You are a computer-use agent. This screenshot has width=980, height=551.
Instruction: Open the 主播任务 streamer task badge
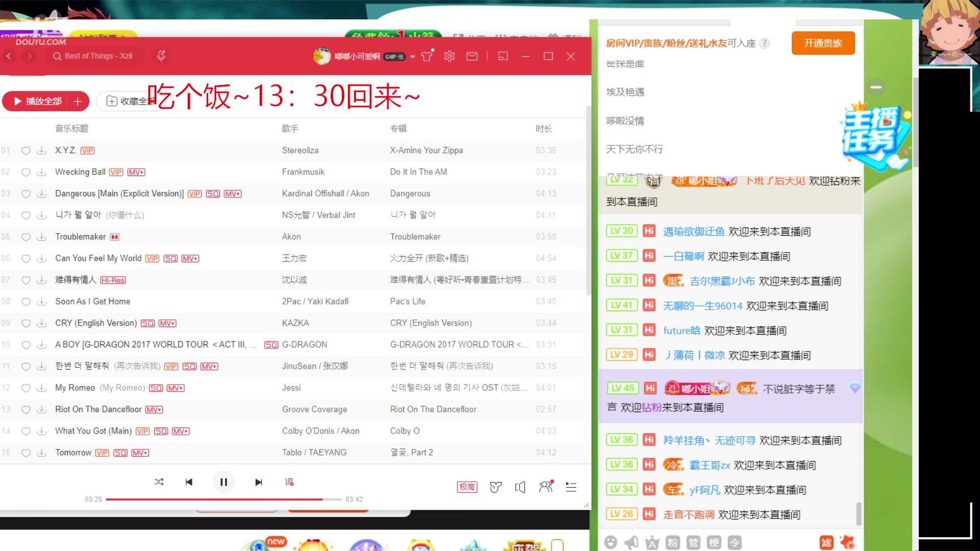[875, 137]
